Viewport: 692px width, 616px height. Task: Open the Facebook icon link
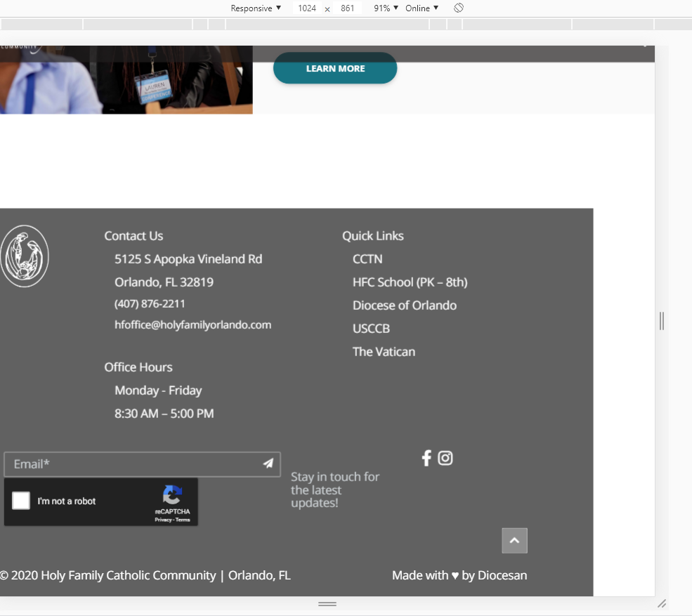click(426, 458)
